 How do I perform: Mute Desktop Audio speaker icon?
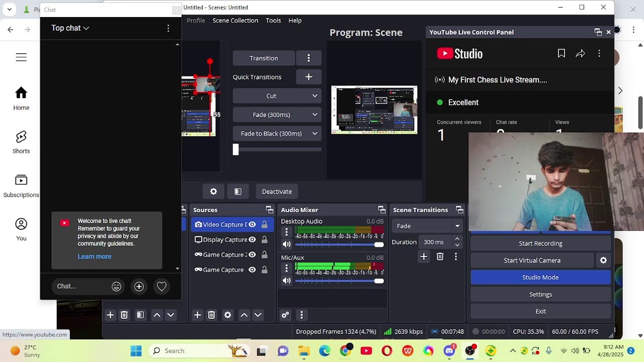click(x=287, y=244)
